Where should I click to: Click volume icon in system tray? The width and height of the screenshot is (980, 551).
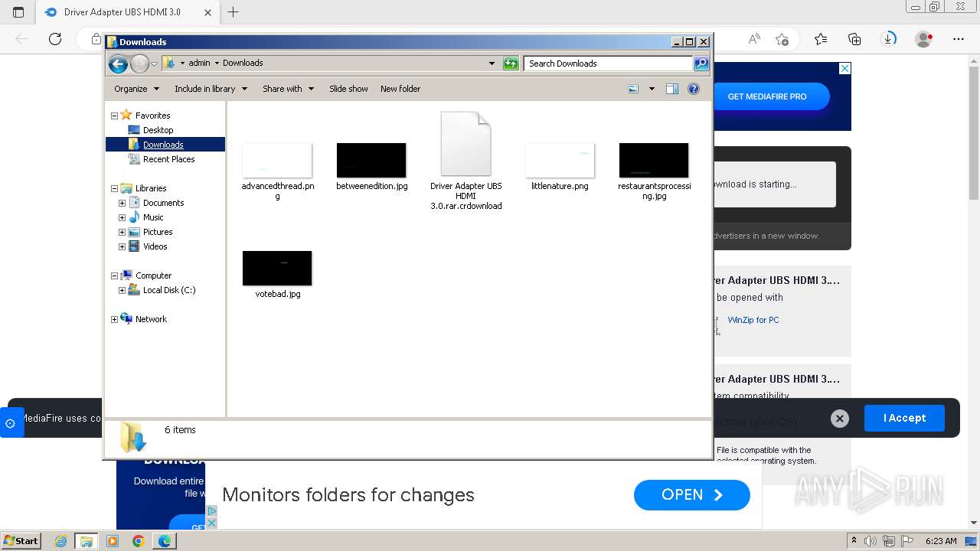870,541
